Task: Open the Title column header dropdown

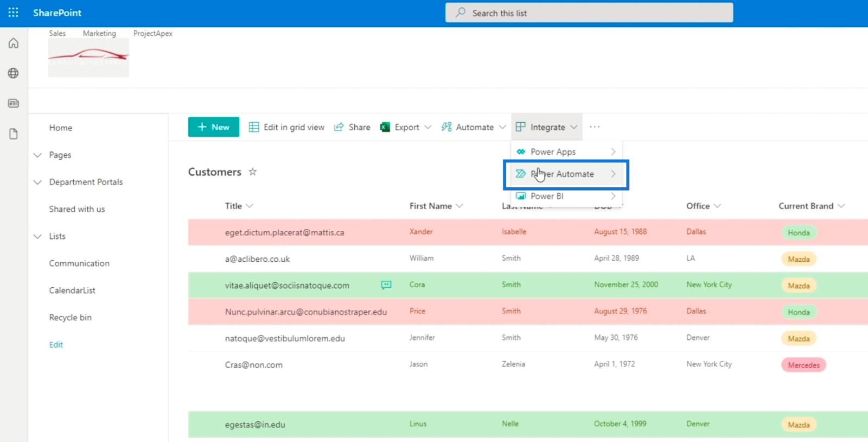Action: click(x=250, y=206)
